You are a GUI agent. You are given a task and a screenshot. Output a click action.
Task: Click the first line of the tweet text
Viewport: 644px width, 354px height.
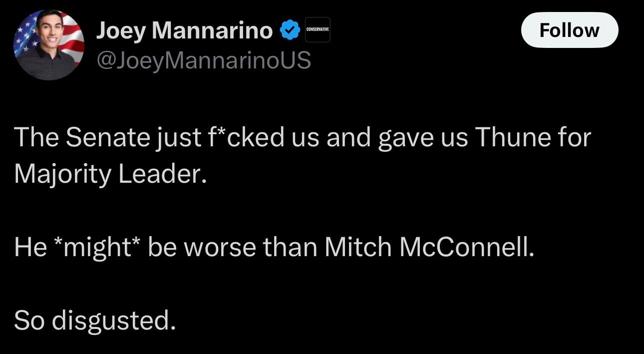300,136
